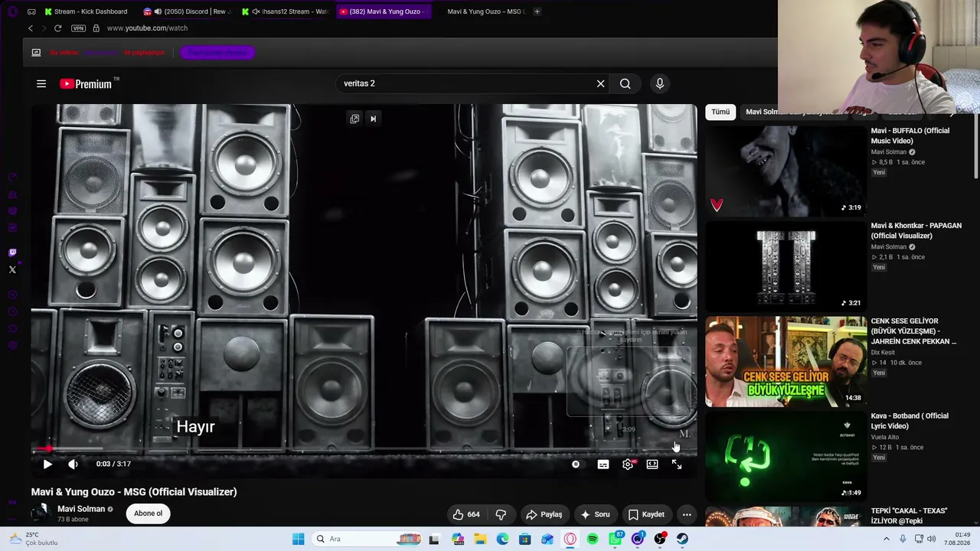980x551 pixels.
Task: Select the Tümü filter chip
Action: tap(720, 112)
